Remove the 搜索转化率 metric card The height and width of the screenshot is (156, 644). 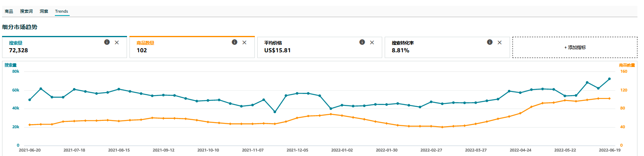pyautogui.click(x=499, y=42)
